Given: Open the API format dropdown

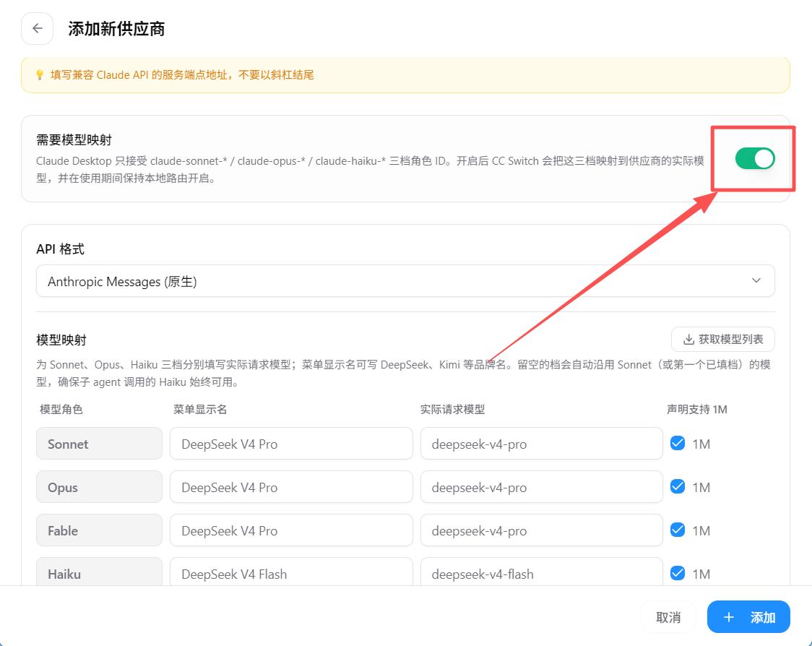Looking at the screenshot, I should click(x=405, y=281).
